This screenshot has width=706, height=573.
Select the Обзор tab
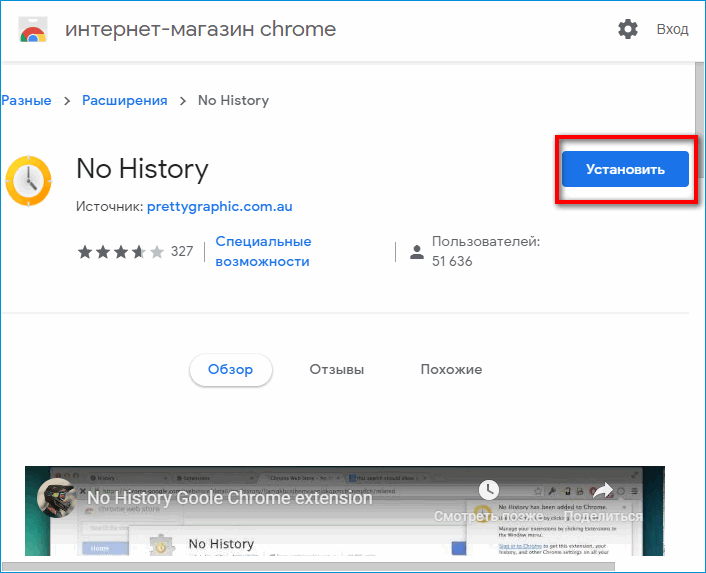(231, 370)
